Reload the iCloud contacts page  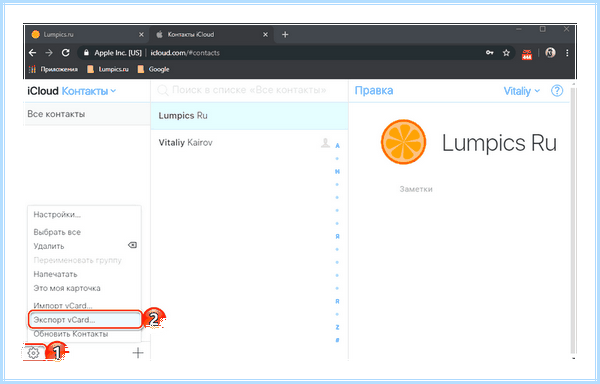coord(65,53)
